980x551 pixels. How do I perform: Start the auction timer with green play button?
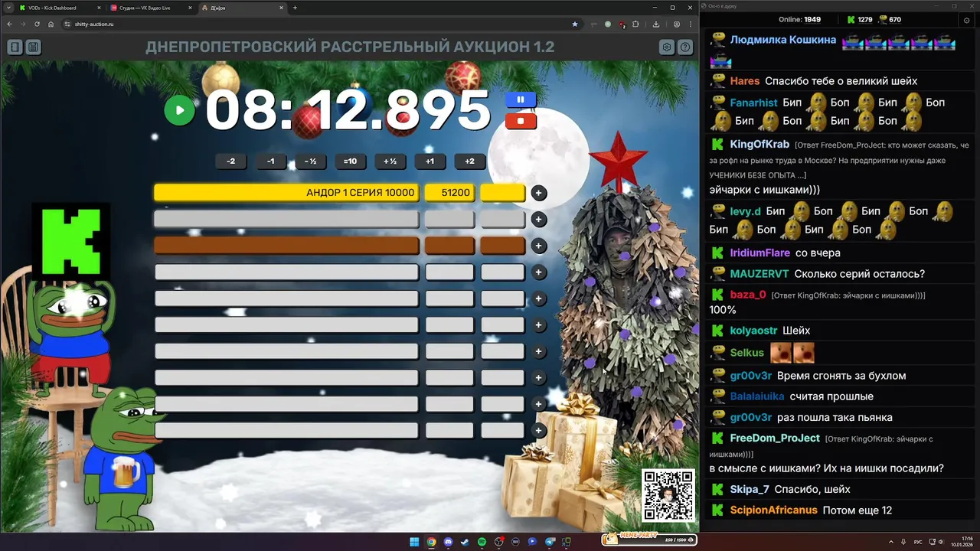[x=180, y=110]
